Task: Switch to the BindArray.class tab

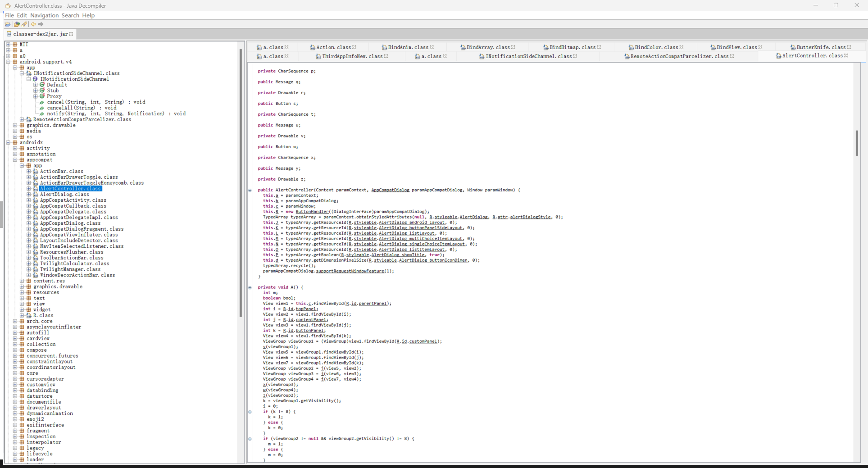Action: coord(488,47)
